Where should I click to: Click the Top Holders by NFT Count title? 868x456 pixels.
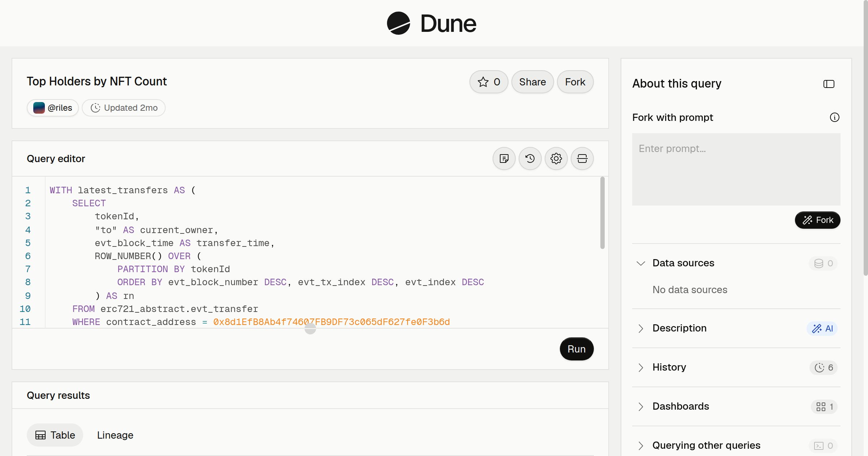pos(97,81)
